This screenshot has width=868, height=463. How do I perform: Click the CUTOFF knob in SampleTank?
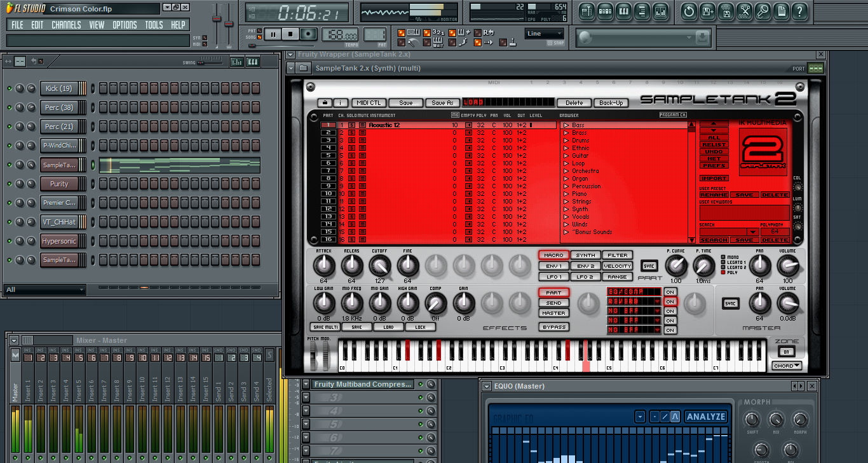pos(379,265)
